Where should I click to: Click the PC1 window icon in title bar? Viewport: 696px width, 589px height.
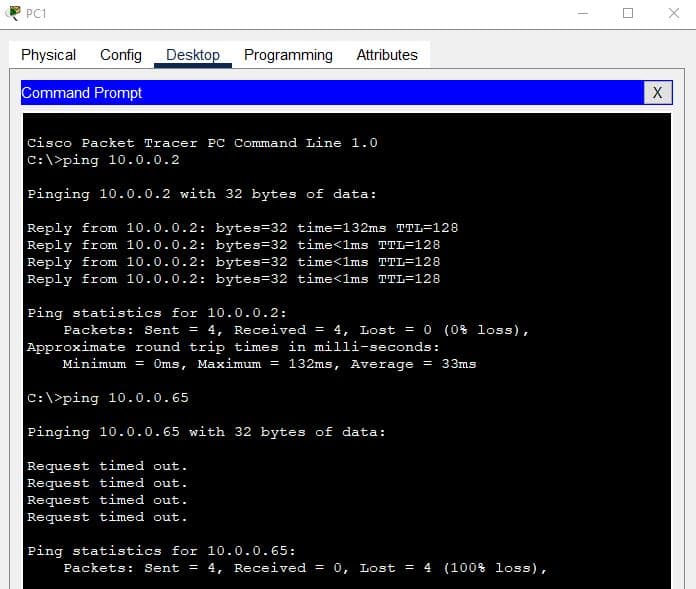12,13
